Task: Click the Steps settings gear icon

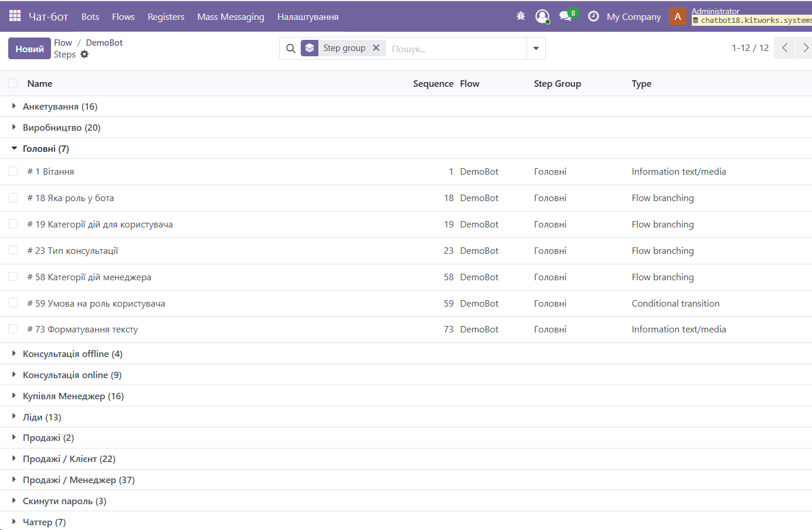Action: tap(84, 55)
